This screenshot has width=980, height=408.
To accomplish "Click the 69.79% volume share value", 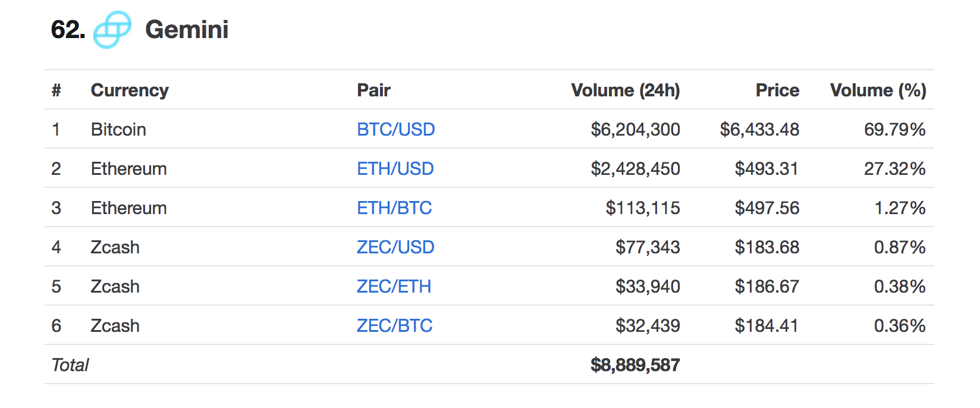I will click(894, 129).
